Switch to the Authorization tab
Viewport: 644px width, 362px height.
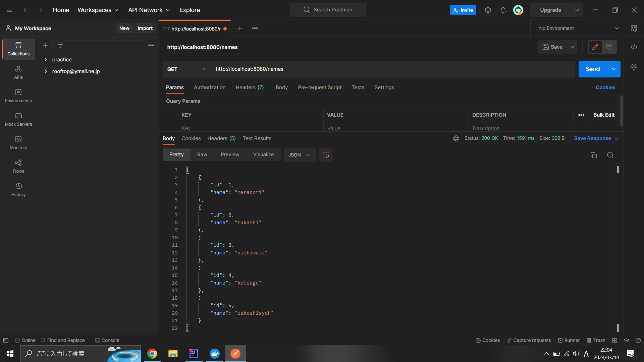click(x=210, y=87)
